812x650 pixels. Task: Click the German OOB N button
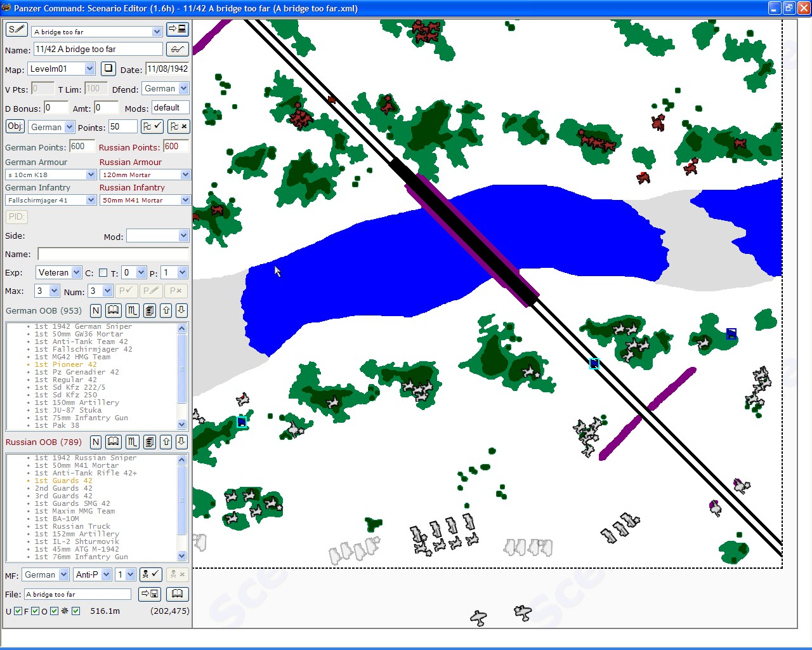96,310
